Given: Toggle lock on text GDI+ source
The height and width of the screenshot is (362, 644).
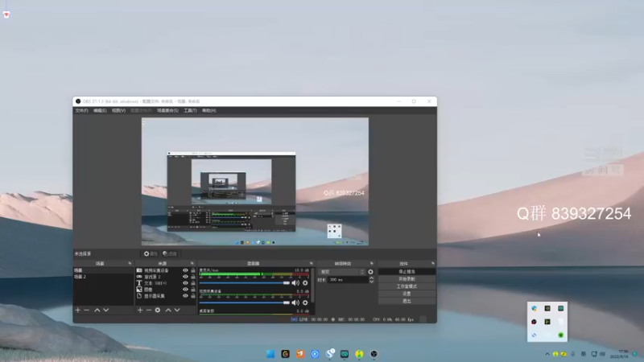Looking at the screenshot, I should click(x=193, y=283).
